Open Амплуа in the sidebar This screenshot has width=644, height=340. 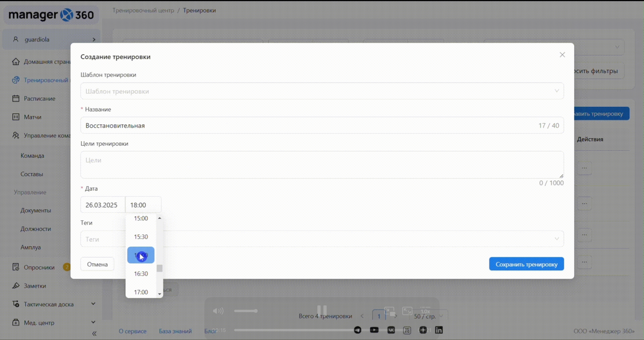(x=31, y=247)
